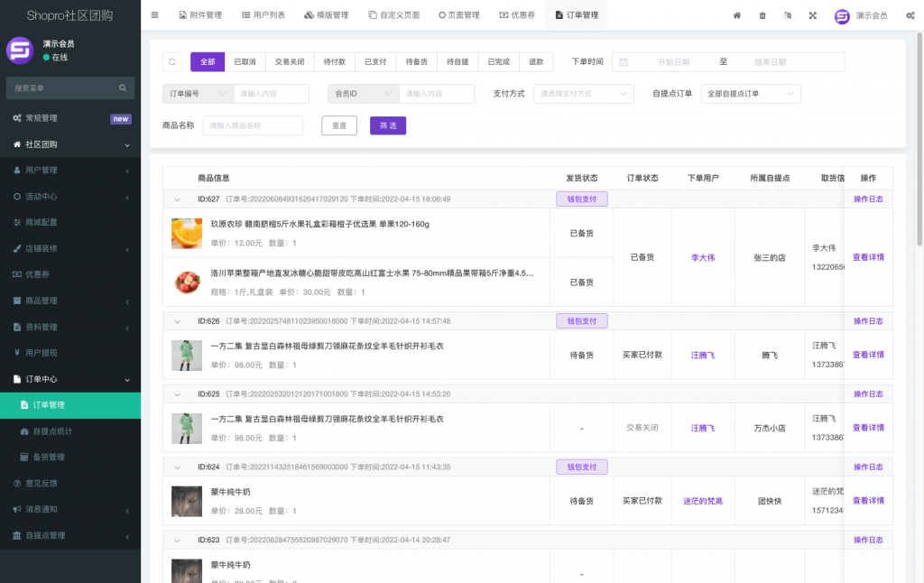Click the trash clear-cache icon in top bar
This screenshot has height=583, width=924.
point(762,16)
